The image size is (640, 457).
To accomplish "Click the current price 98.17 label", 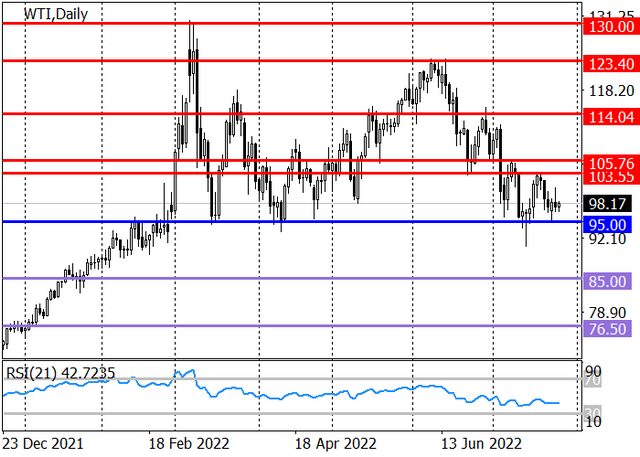I will (x=607, y=204).
